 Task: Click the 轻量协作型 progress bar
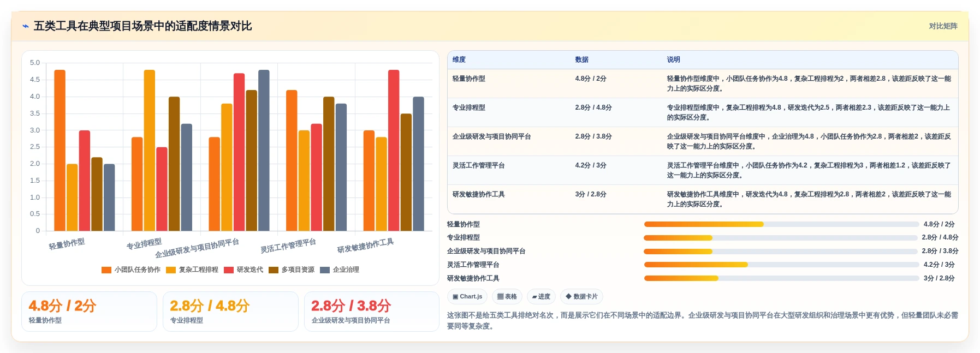pyautogui.click(x=781, y=224)
